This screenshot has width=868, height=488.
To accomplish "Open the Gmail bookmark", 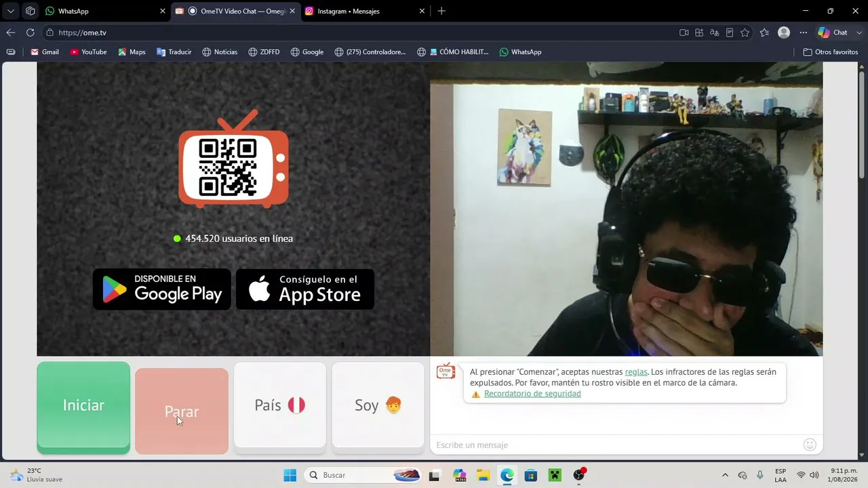I will pyautogui.click(x=45, y=52).
